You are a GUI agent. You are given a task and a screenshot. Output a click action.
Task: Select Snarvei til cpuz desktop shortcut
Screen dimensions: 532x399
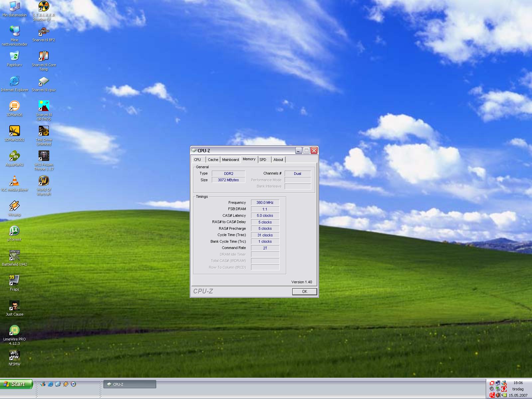pos(44,84)
